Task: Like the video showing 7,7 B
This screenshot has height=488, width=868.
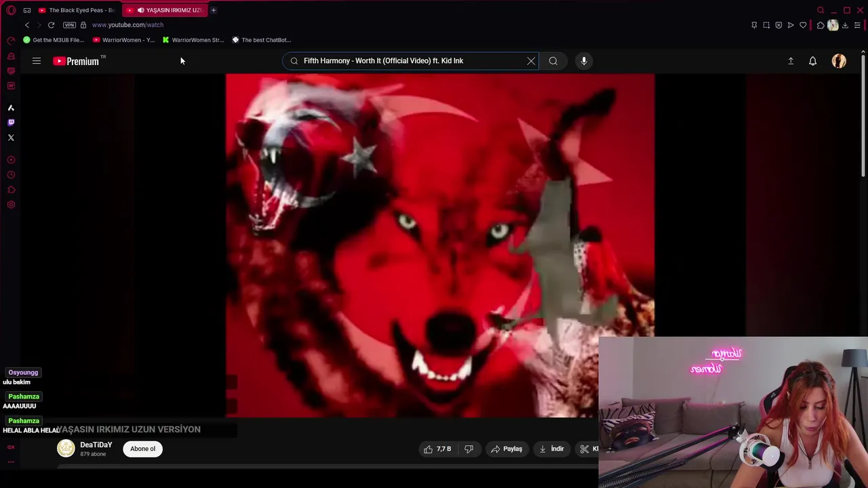Action: click(437, 449)
